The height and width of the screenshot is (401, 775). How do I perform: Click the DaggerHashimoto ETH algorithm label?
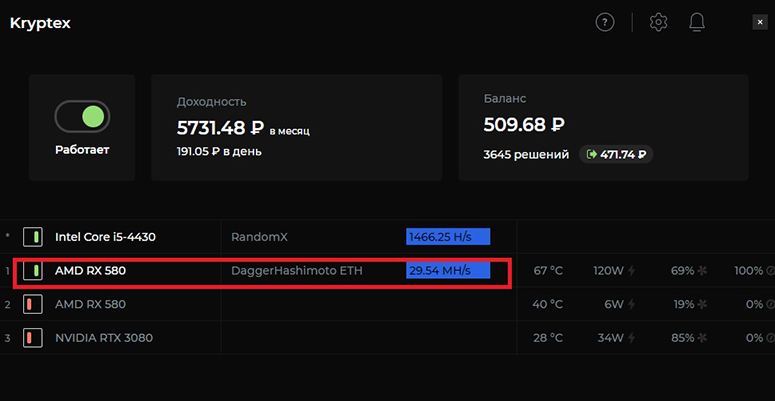297,271
